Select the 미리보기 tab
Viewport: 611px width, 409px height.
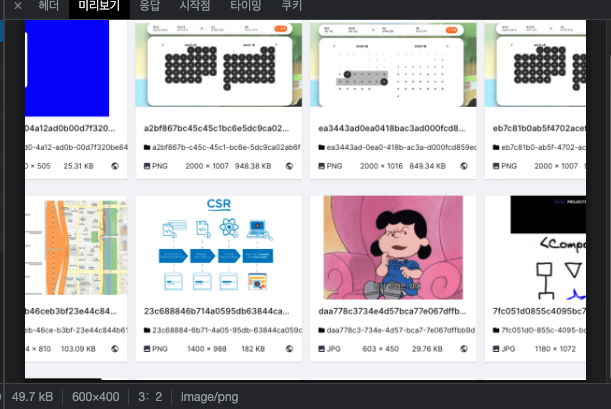99,5
